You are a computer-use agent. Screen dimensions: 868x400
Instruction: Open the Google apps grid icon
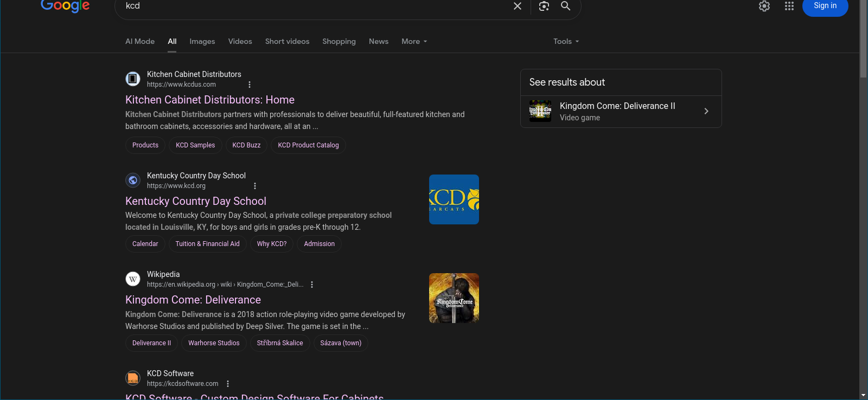(x=789, y=6)
